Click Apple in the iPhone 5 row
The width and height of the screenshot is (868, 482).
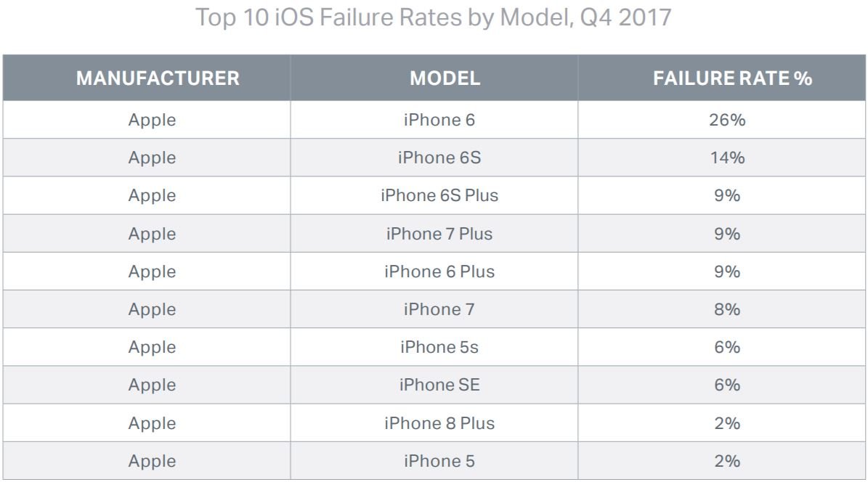(153, 462)
